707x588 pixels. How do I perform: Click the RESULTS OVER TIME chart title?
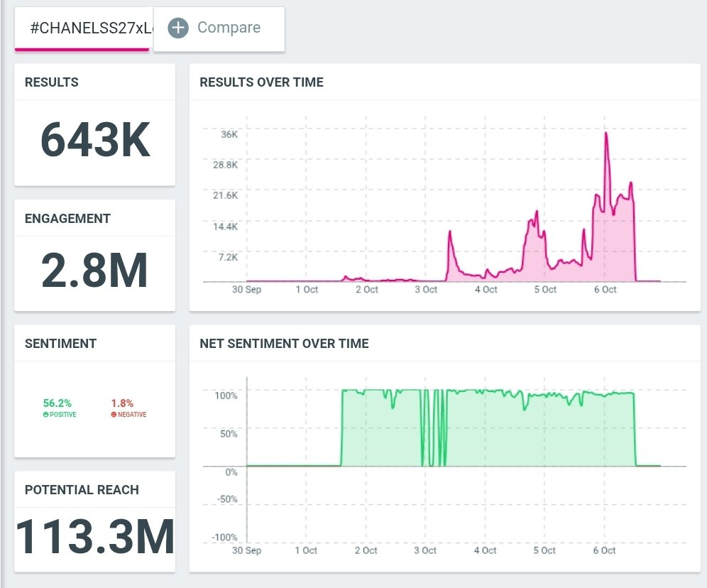point(261,82)
